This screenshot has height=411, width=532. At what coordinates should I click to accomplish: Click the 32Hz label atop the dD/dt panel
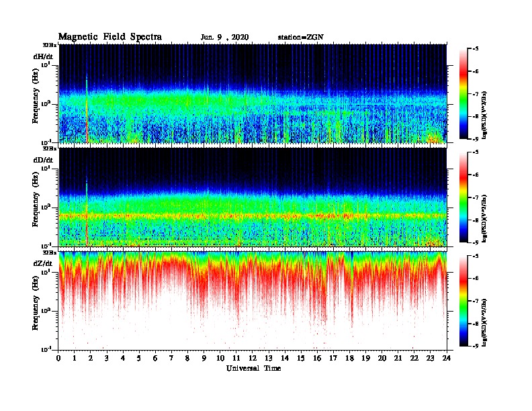pos(50,148)
